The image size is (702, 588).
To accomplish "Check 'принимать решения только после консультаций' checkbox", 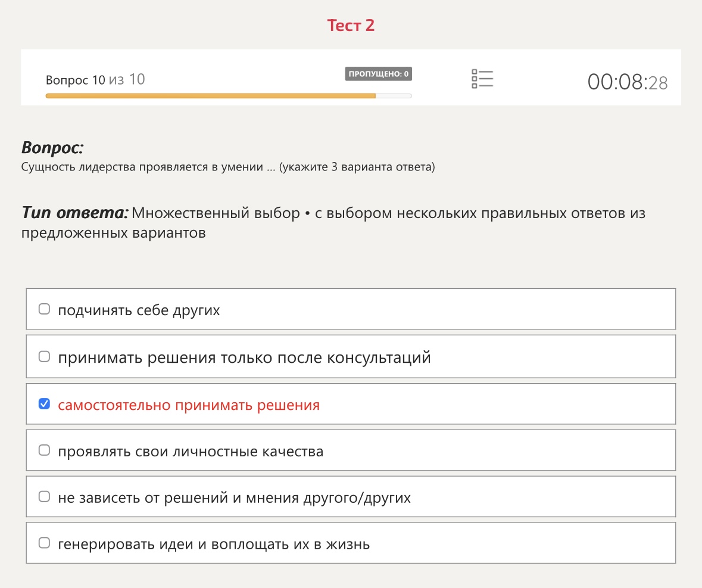I will (x=44, y=356).
